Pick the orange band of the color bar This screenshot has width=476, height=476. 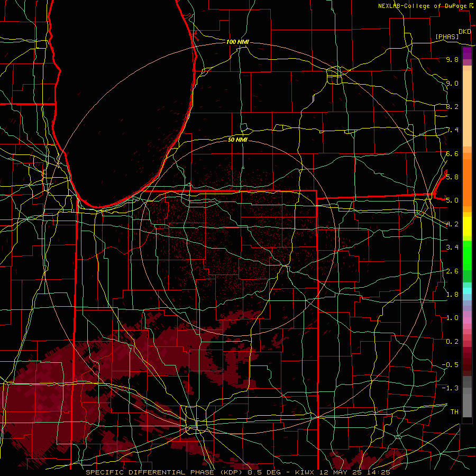(467, 183)
